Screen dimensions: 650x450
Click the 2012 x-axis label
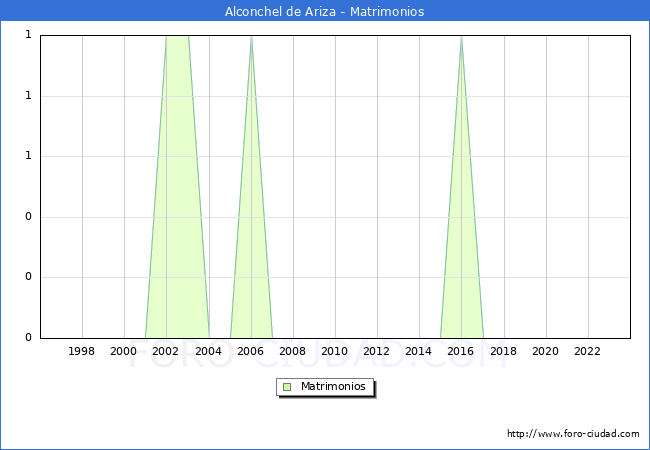tap(377, 351)
